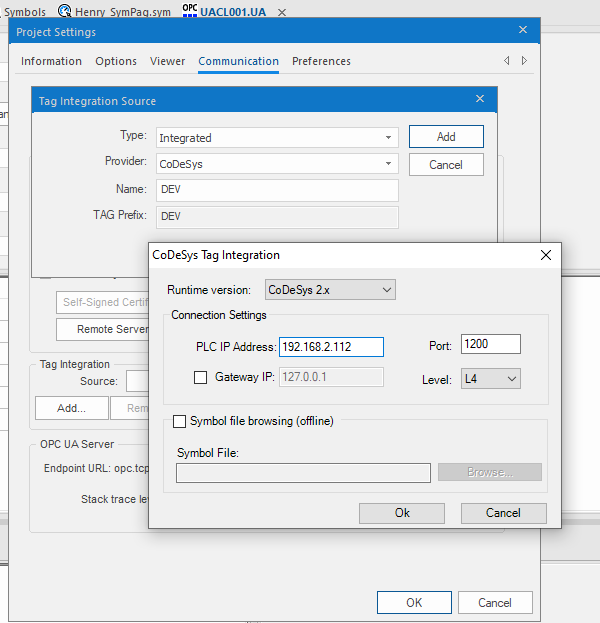This screenshot has width=600, height=623.
Task: Click the PLC IP Address field
Action: coord(331,347)
